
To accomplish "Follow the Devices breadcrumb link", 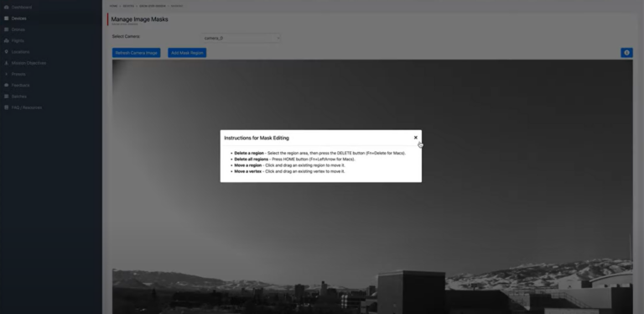I will click(128, 6).
